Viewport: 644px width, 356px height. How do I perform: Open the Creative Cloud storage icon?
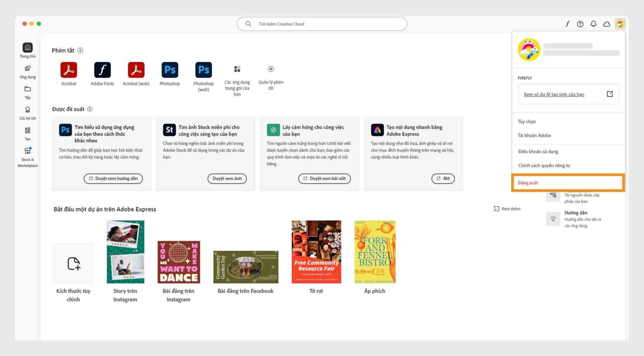pos(606,24)
